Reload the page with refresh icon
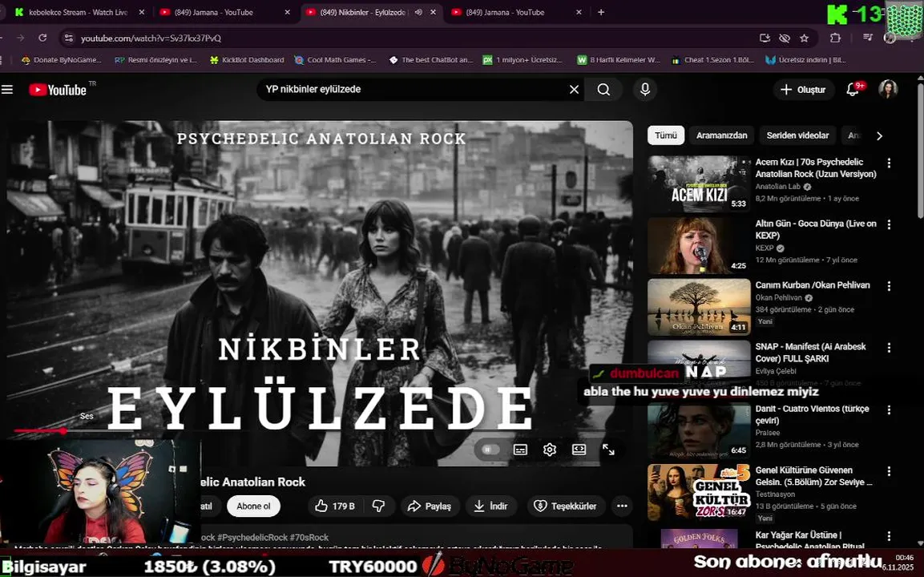The height and width of the screenshot is (577, 924). pos(42,38)
